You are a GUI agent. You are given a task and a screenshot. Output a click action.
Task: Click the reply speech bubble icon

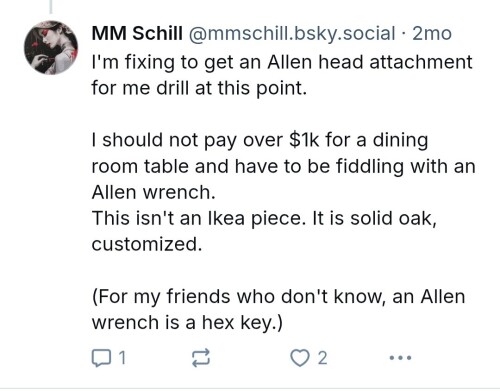coord(101,358)
